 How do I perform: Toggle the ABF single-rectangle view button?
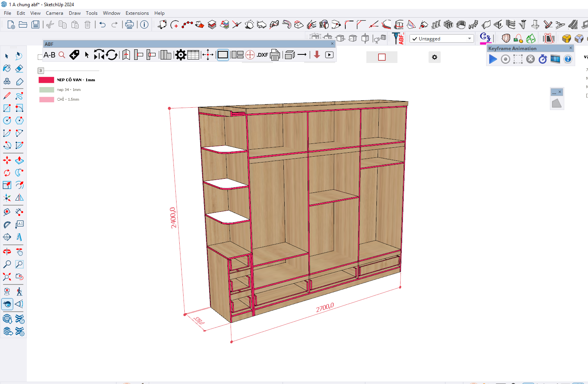pos(223,55)
